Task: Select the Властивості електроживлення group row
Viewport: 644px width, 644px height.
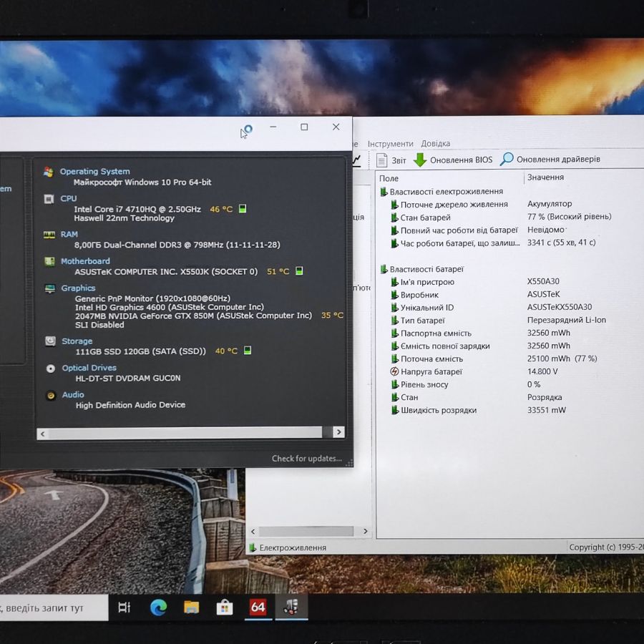Action: coord(441,191)
